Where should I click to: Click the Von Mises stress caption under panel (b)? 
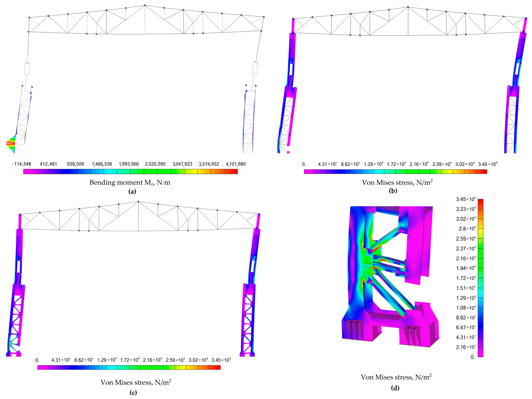[397, 182]
